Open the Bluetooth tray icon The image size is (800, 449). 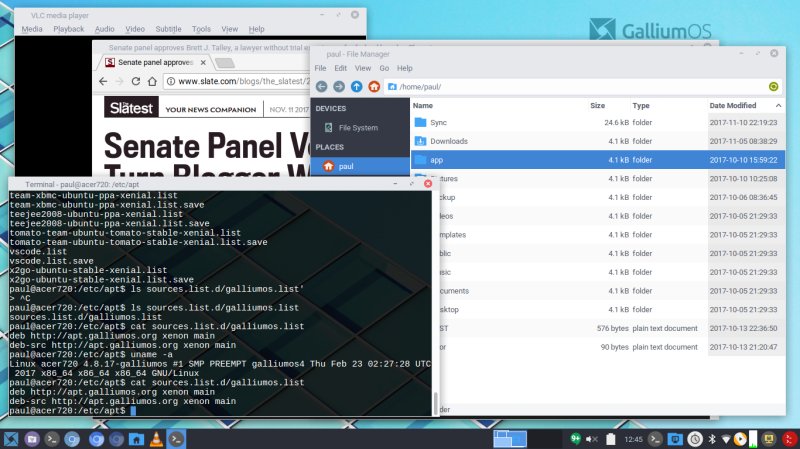pos(712,439)
